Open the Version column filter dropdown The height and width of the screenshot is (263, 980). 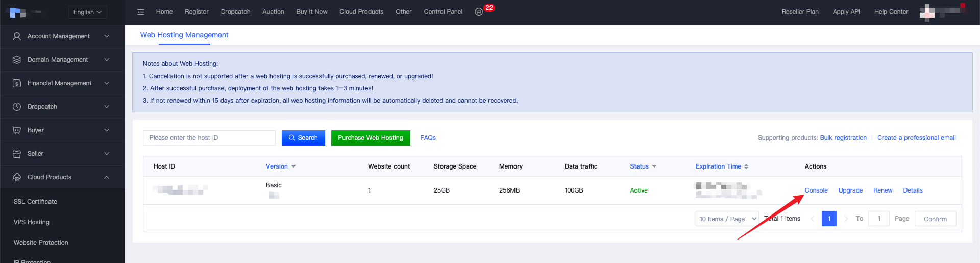click(293, 166)
